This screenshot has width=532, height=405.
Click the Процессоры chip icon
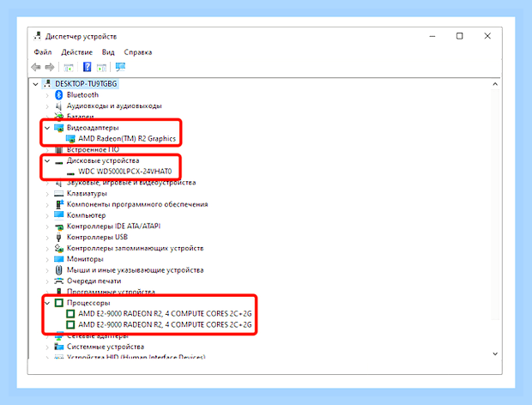click(59, 303)
